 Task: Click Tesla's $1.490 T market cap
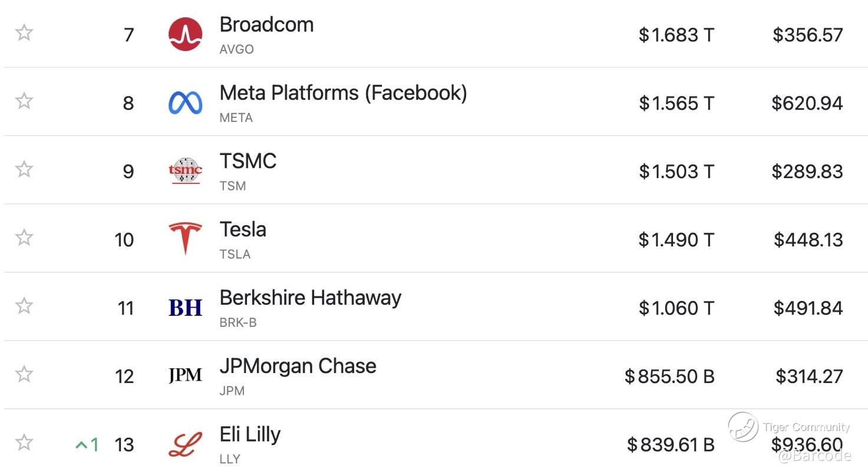coord(676,240)
